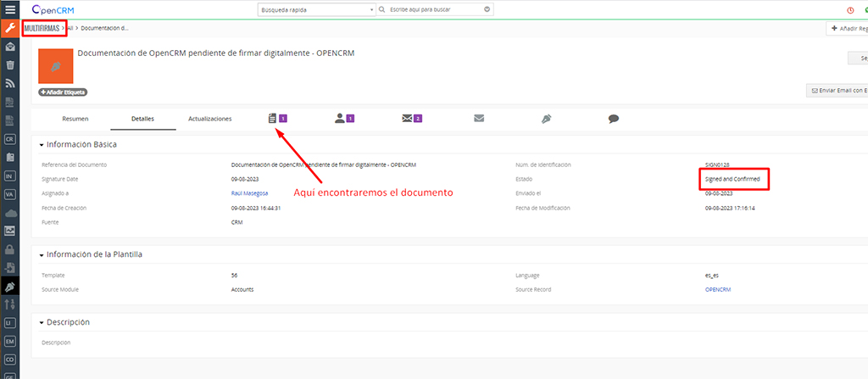The height and width of the screenshot is (379, 868).
Task: Open the Raúl Masegosa user link
Action: 250,193
